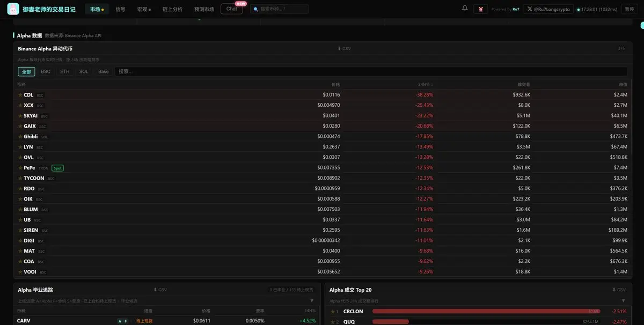644x325 pixels.
Task: Favorite the SIREN token star
Action: [20, 230]
